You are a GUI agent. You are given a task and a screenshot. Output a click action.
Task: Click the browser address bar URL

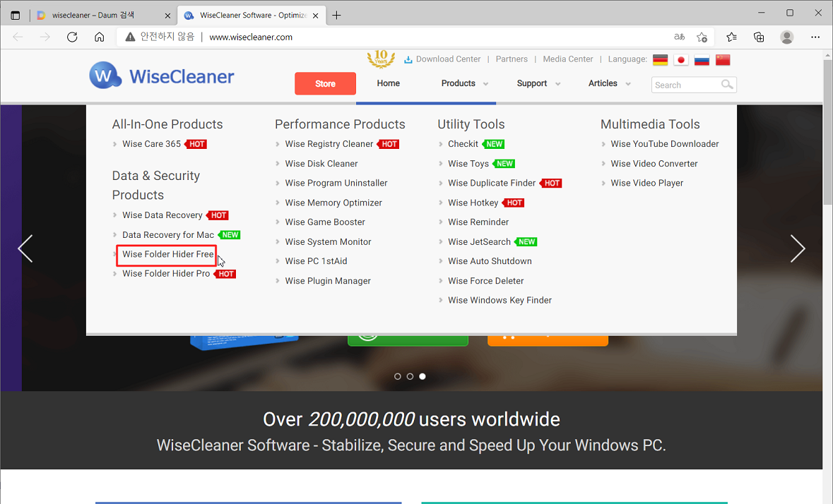251,37
